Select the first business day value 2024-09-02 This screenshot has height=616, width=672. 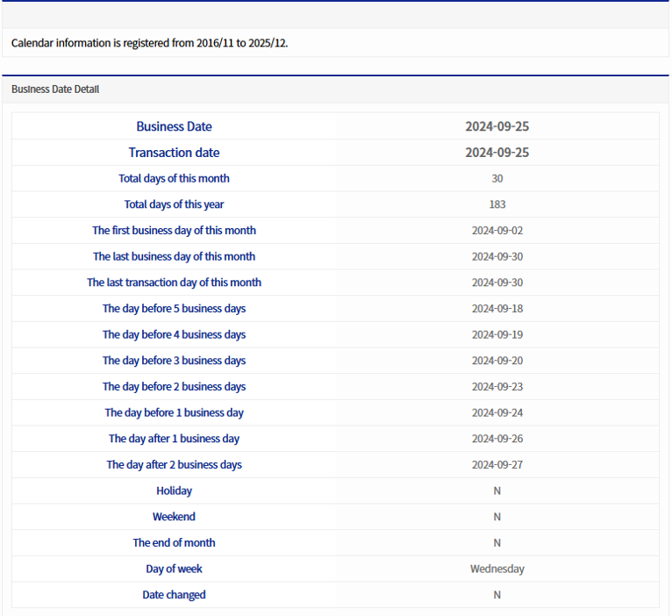(497, 231)
